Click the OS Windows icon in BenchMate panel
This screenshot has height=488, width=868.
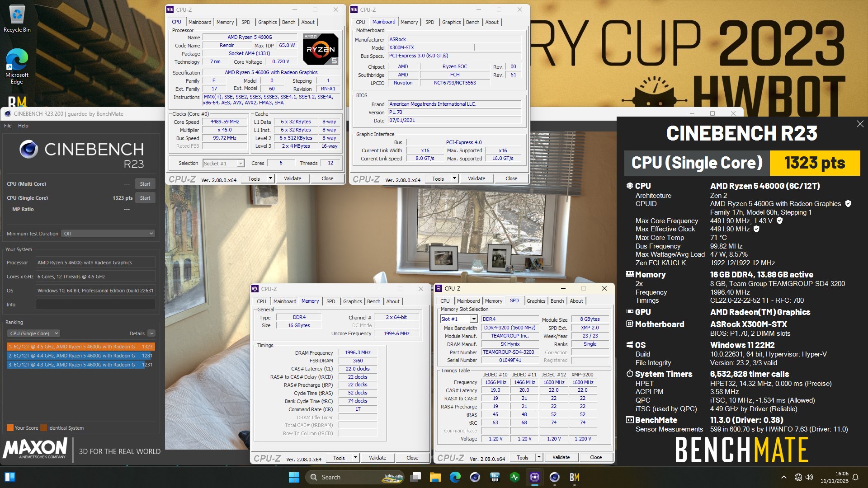[x=629, y=345]
